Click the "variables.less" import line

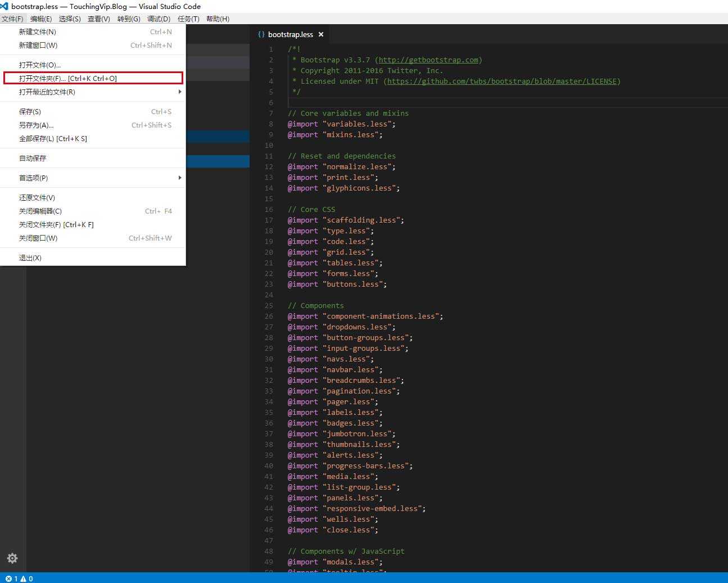(342, 124)
